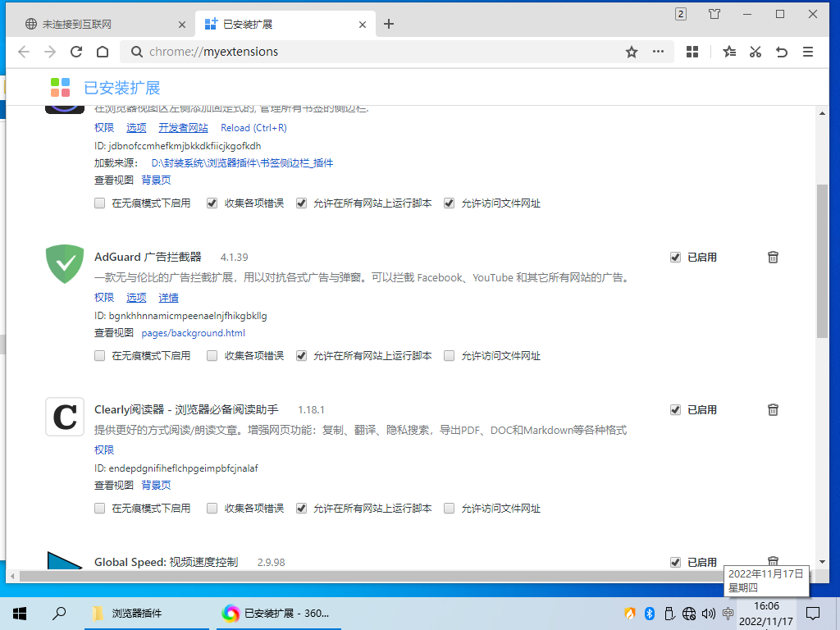Close the 已安装扩展 tab
The height and width of the screenshot is (630, 840).
[363, 25]
